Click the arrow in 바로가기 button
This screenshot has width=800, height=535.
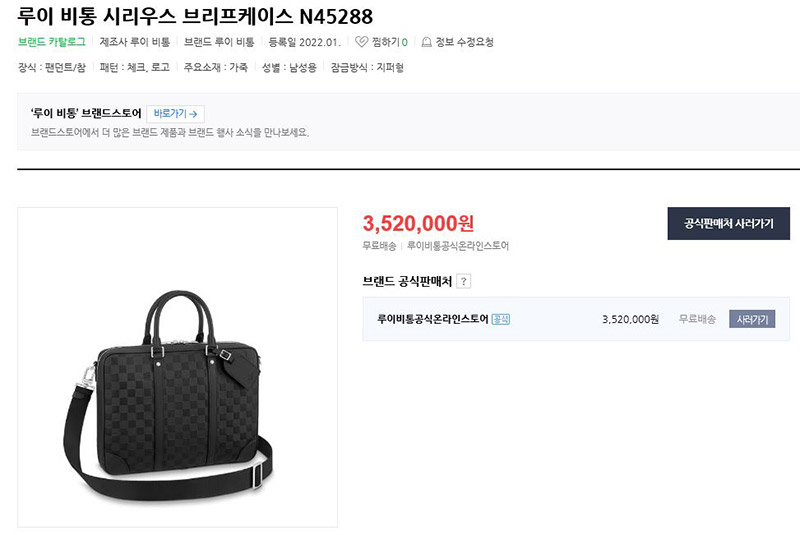(193, 114)
